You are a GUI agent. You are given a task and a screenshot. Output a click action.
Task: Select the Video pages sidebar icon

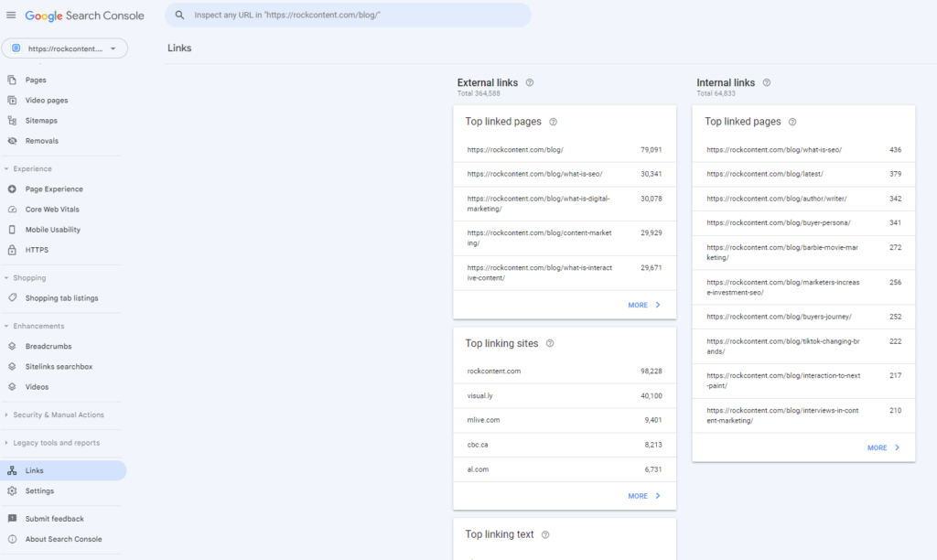click(13, 101)
